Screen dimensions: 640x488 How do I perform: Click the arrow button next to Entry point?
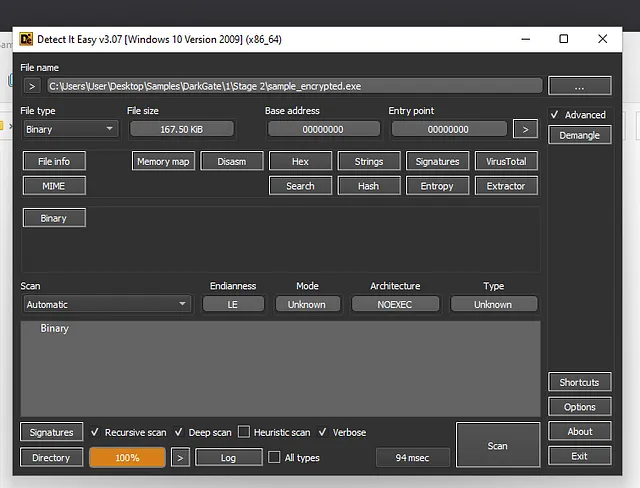coord(525,129)
